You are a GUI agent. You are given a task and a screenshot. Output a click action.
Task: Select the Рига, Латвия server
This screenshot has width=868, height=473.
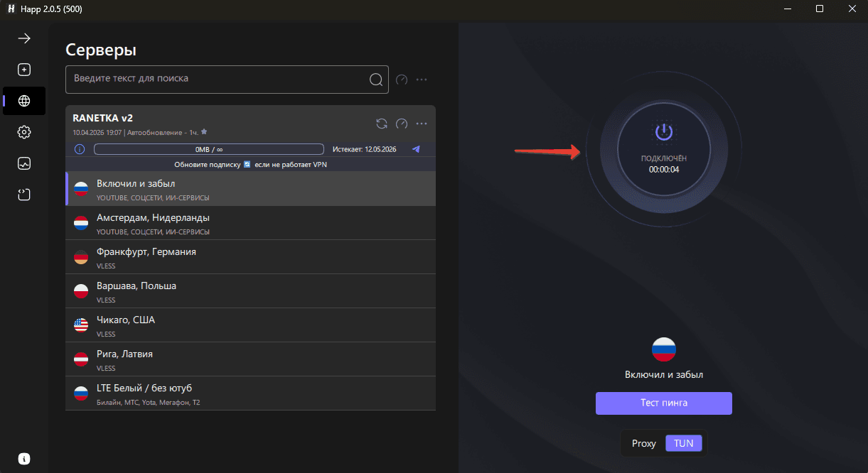[x=250, y=359]
